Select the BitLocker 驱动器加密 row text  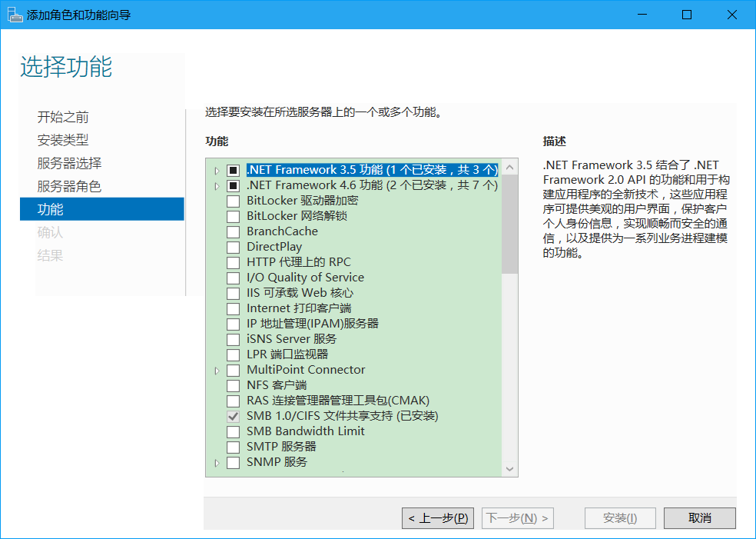pos(302,201)
